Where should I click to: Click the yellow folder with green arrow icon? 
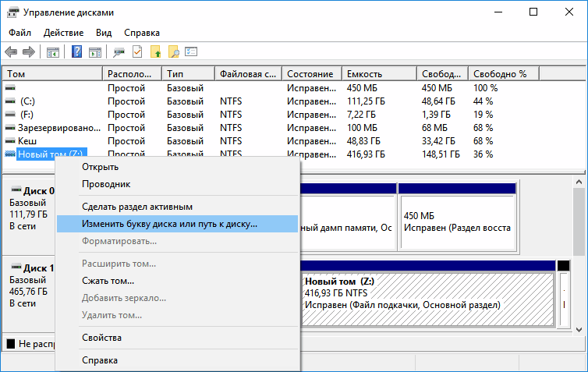[155, 52]
